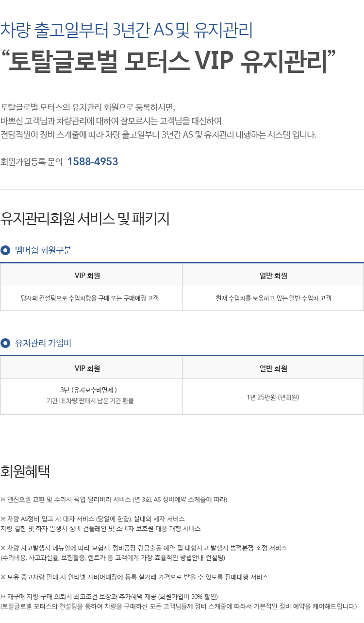Click the 현재 수입차를 보유하고 있는 일반 수입차 고객 cell
The height and width of the screenshot is (623, 364).
click(273, 298)
